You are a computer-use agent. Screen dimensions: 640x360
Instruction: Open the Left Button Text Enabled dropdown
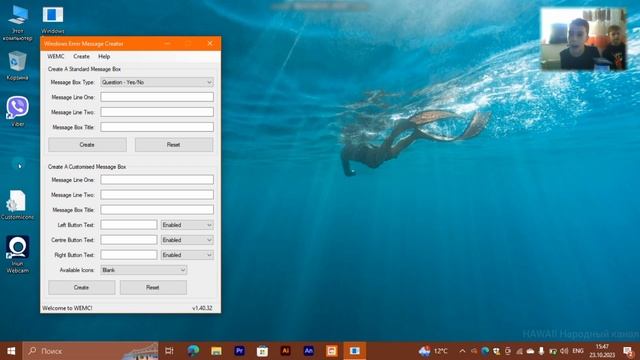[x=187, y=225]
